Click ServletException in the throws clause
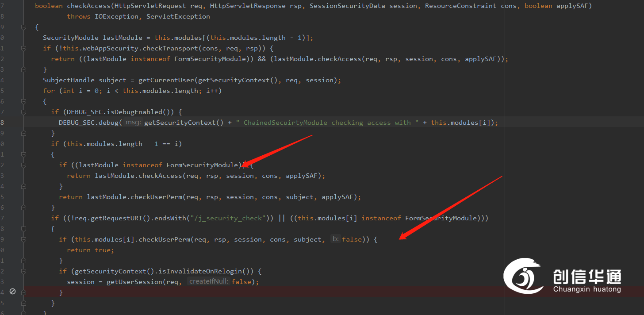 pyautogui.click(x=178, y=16)
